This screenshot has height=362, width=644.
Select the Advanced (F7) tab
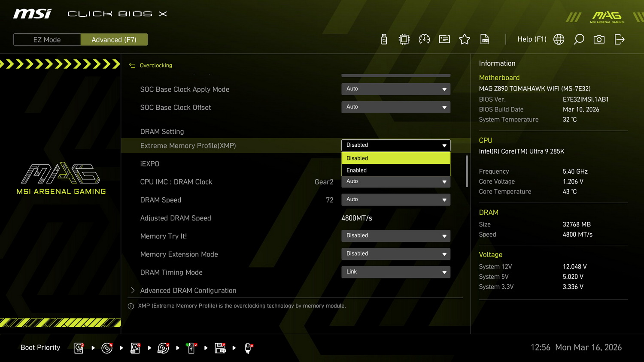[114, 39]
